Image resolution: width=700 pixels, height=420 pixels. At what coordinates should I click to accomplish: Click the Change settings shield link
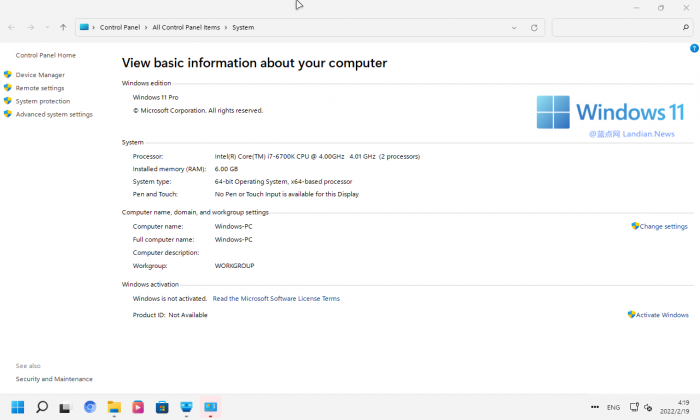point(662,227)
